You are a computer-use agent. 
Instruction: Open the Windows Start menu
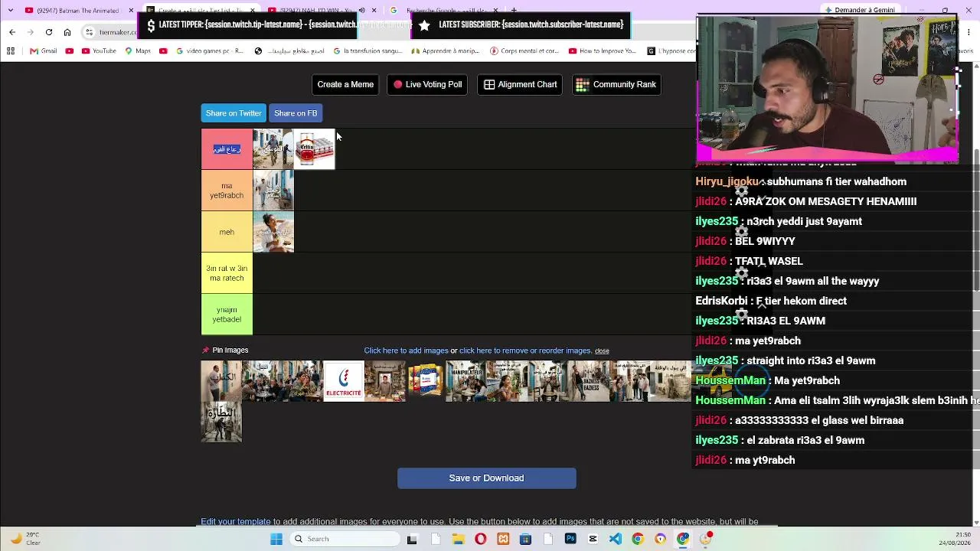[276, 539]
